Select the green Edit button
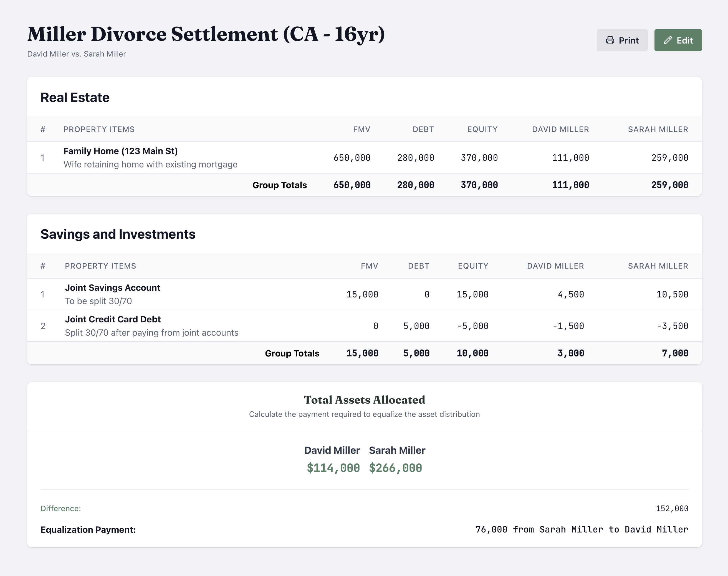Screen dimensions: 728x576 coord(678,40)
